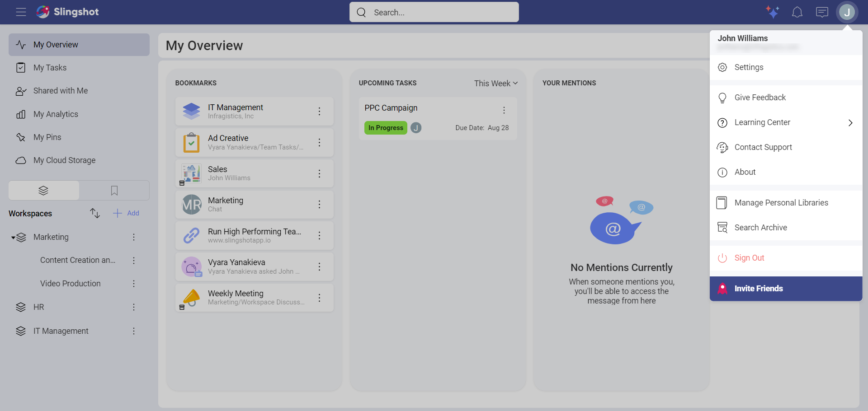
Task: Open the IT Management workspace in sidebar
Action: pyautogui.click(x=61, y=331)
